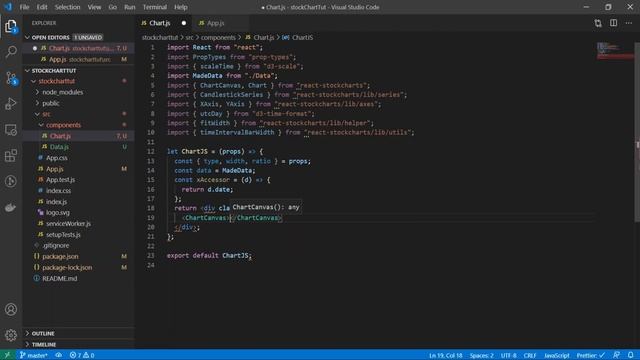Open App.css in the file tree

point(57,158)
